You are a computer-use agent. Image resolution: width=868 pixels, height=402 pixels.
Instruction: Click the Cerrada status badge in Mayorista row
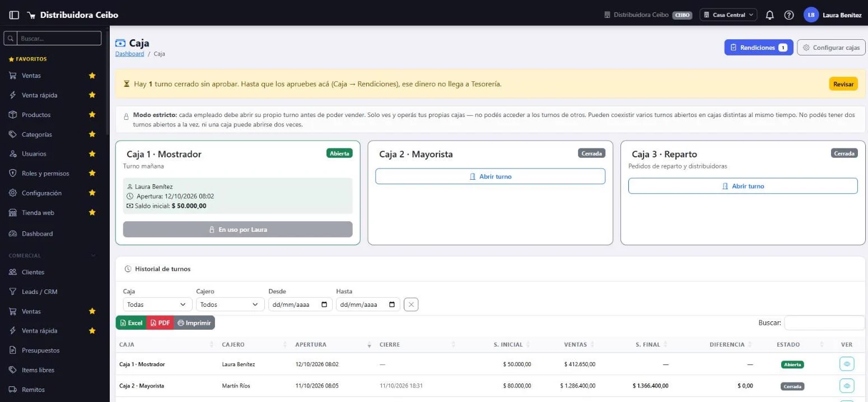click(x=792, y=386)
